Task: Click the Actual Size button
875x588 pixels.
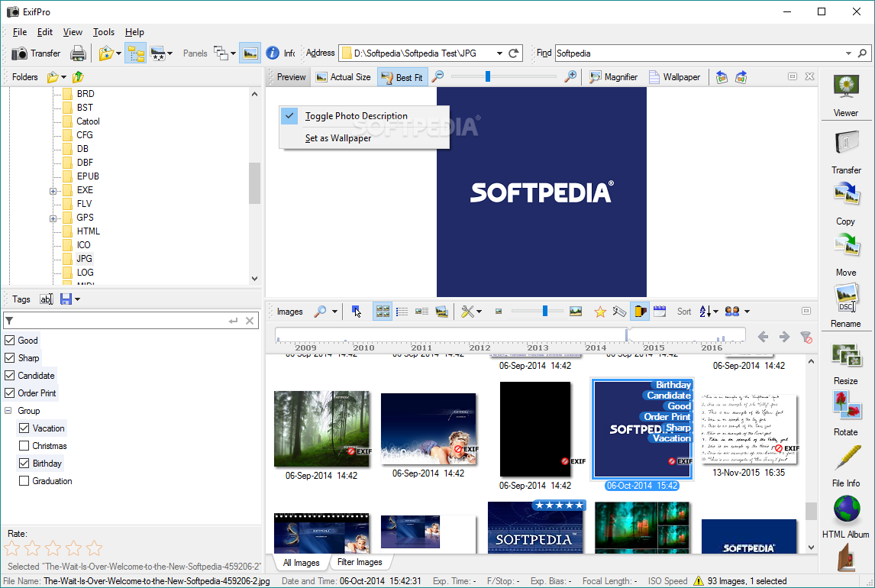Action: click(344, 77)
